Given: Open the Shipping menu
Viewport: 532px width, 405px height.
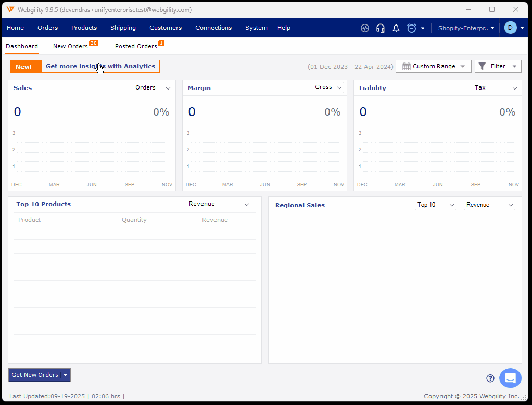Looking at the screenshot, I should click(123, 28).
